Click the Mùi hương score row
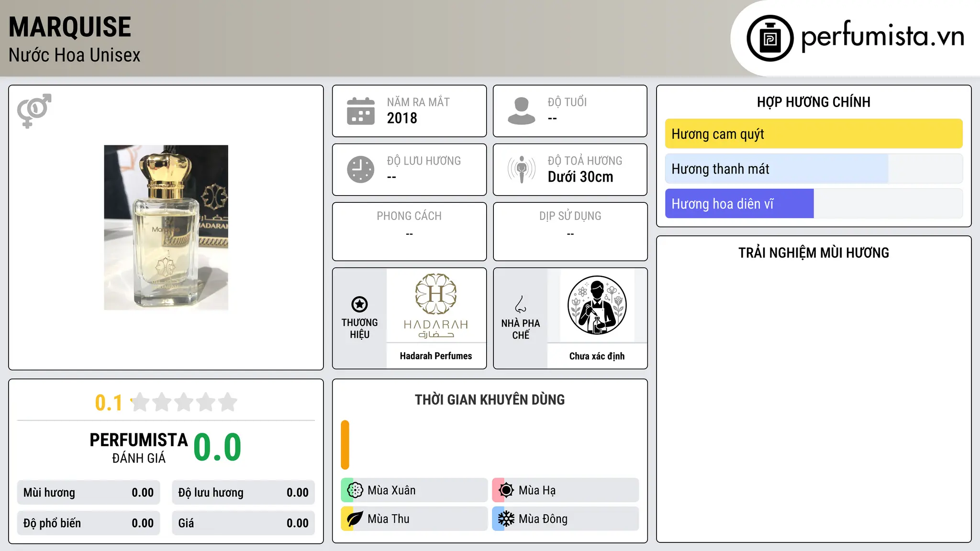The height and width of the screenshot is (551, 980). [x=89, y=493]
